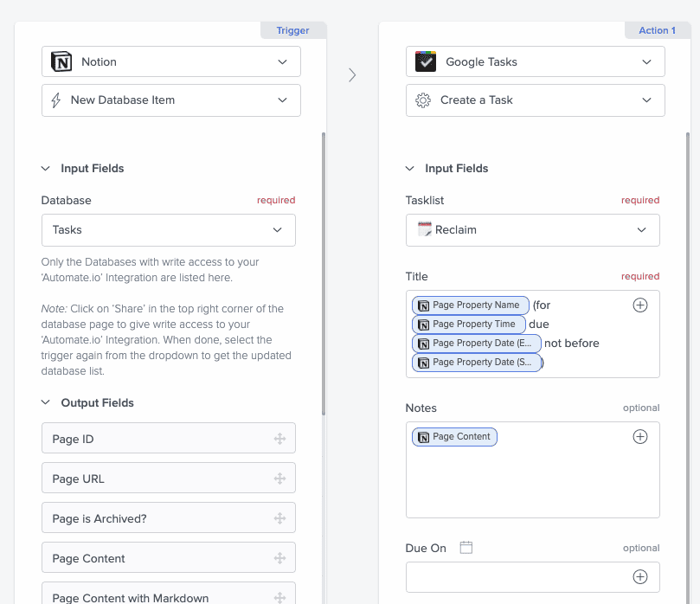
Task: Click the Page ID output field
Action: 169,439
